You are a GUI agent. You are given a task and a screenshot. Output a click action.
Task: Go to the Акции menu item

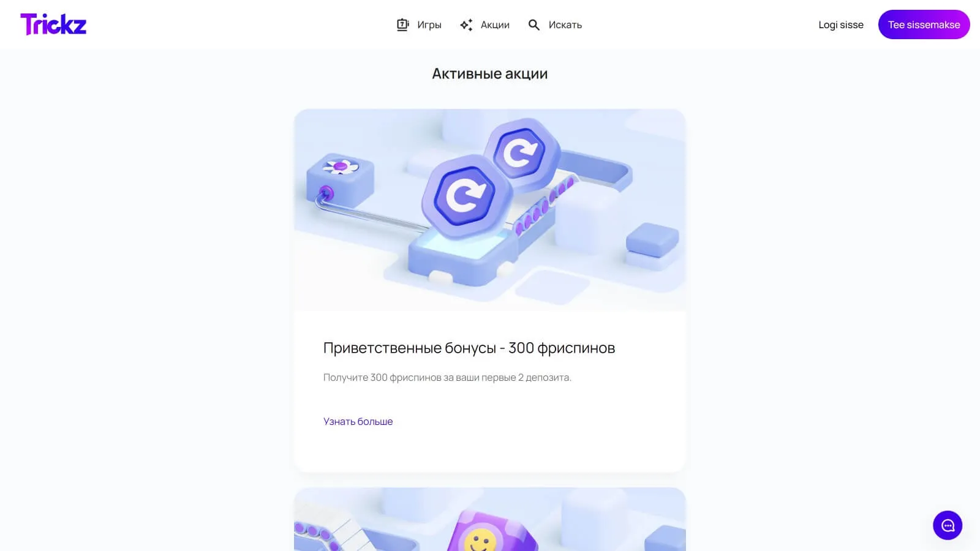coord(495,25)
